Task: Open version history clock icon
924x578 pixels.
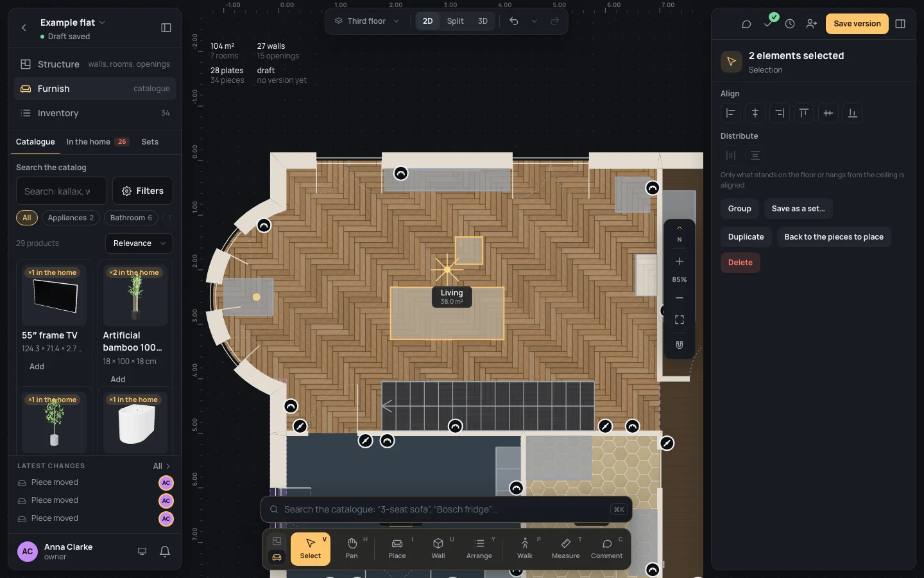Action: 790,24
